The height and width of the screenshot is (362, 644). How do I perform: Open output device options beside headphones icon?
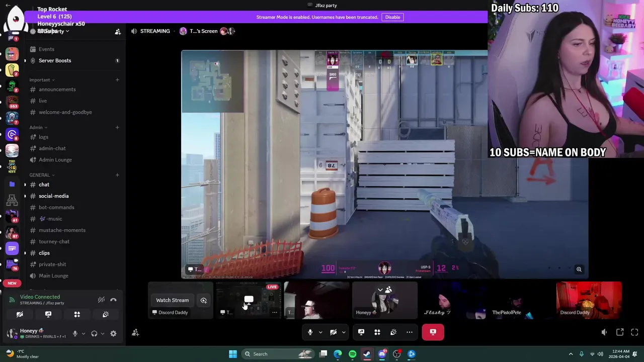click(x=103, y=333)
